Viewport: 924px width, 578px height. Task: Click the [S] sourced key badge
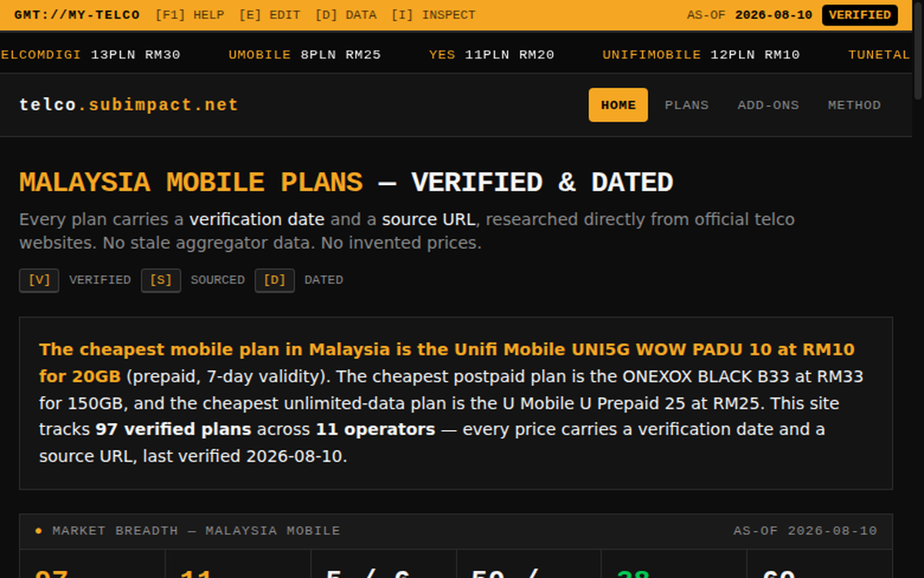pos(161,280)
